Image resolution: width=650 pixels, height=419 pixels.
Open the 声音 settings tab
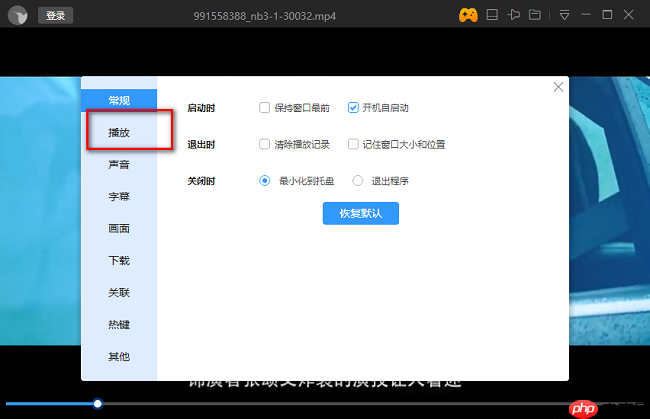pyautogui.click(x=119, y=165)
